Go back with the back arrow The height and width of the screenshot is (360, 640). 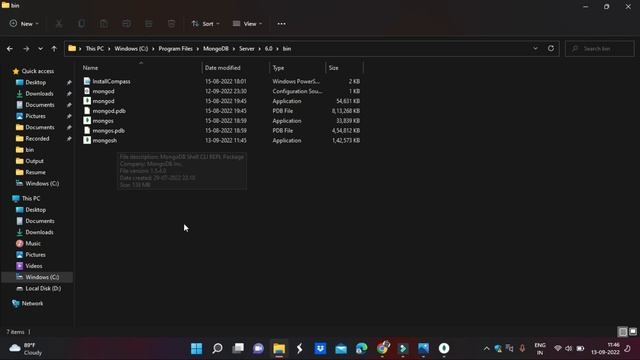tap(10, 49)
